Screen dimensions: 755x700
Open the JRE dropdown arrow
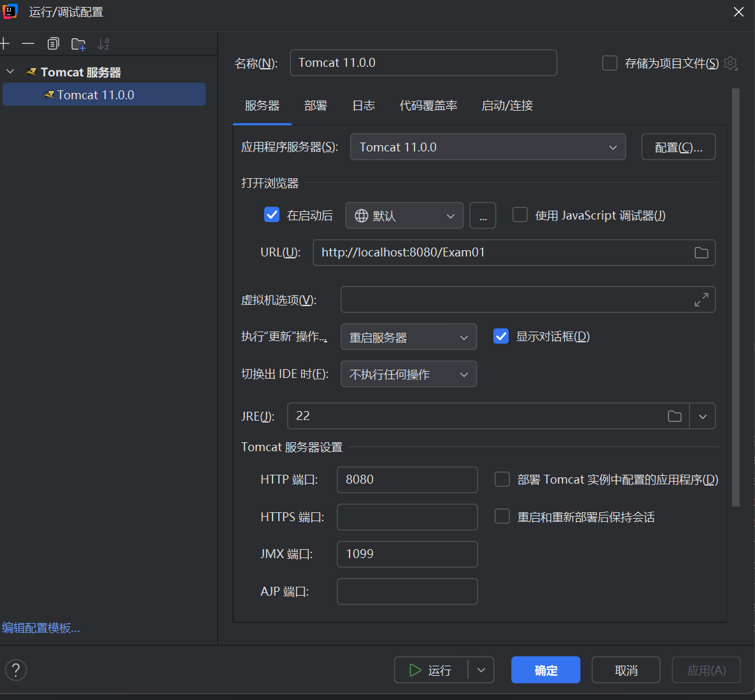pyautogui.click(x=703, y=416)
